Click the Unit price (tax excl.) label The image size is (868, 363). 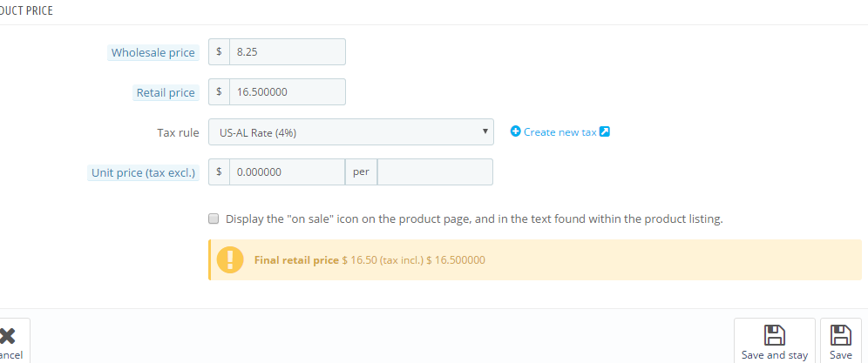coord(144,173)
